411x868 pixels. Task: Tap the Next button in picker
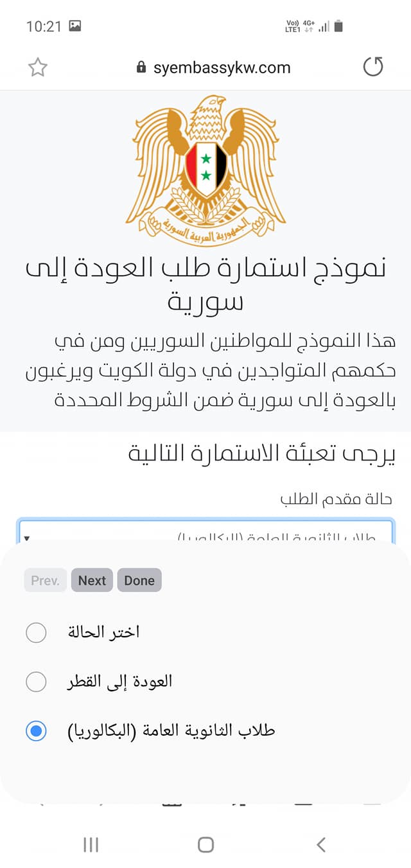[x=92, y=580]
